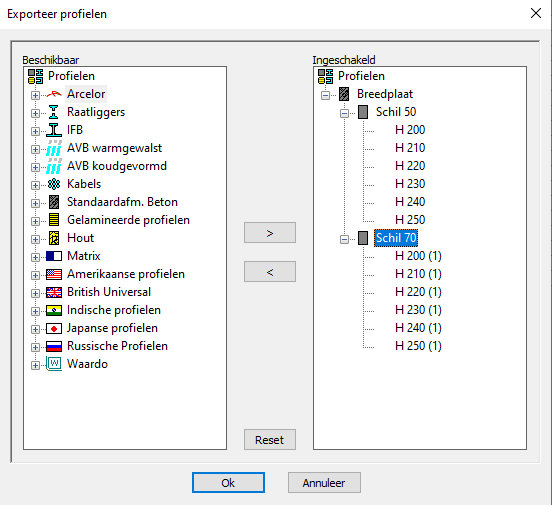This screenshot has width=552, height=505.
Task: Click the Schil 70 gray icon
Action: click(x=363, y=238)
